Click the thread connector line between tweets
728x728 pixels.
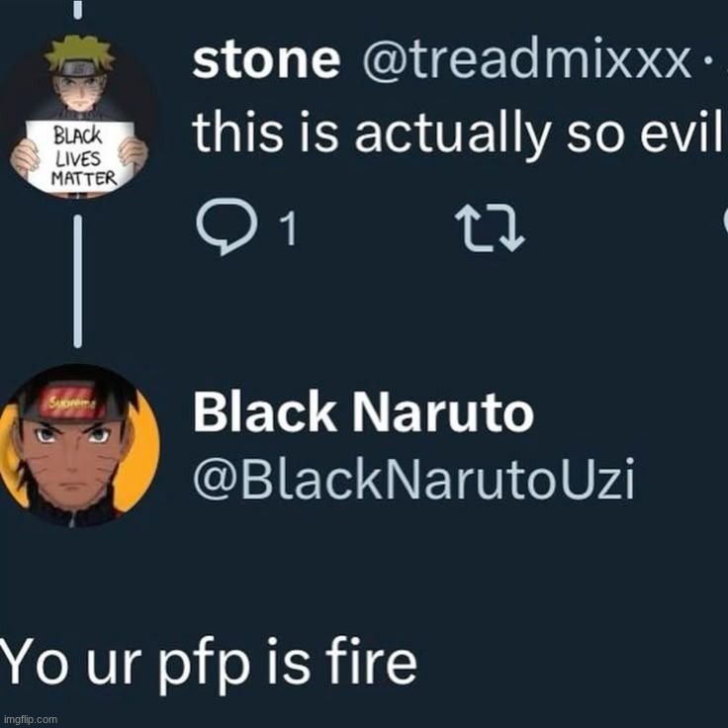77,281
